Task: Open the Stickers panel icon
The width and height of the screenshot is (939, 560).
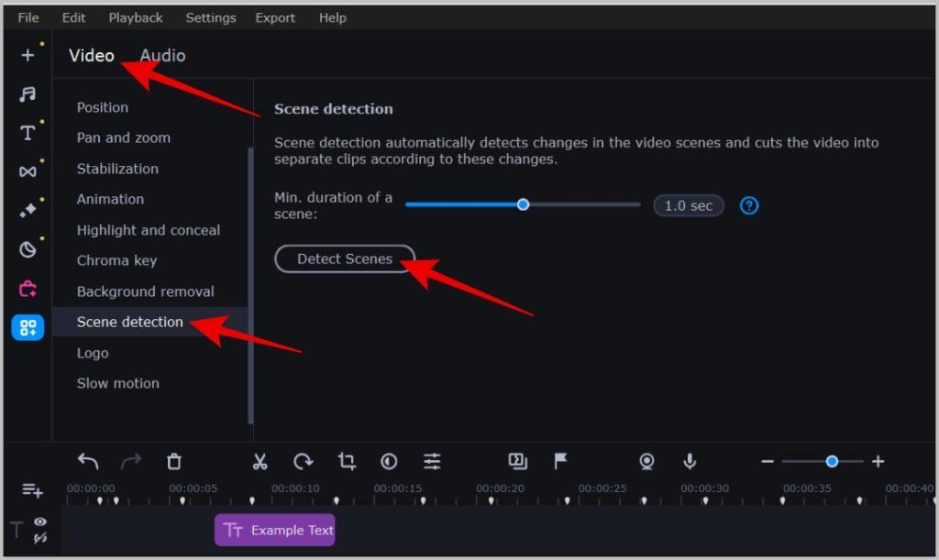Action: point(28,249)
